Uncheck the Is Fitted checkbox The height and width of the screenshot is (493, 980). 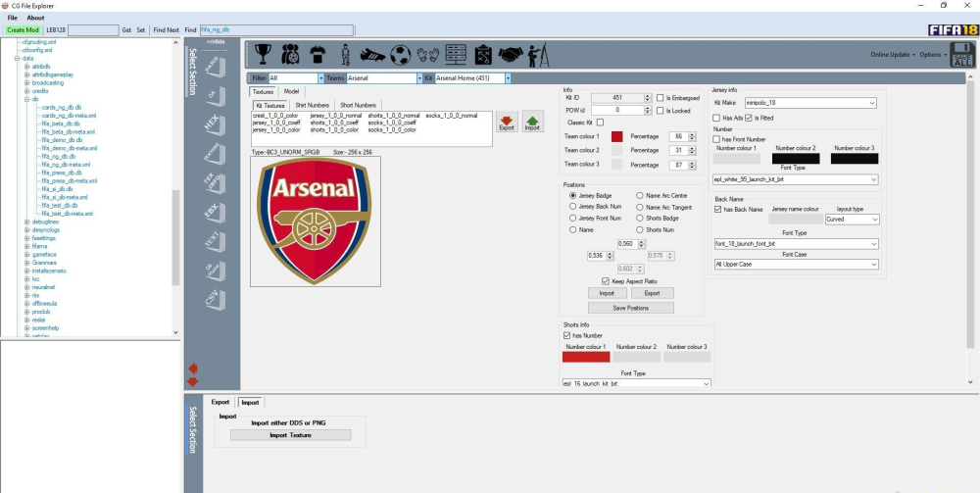[x=748, y=118]
